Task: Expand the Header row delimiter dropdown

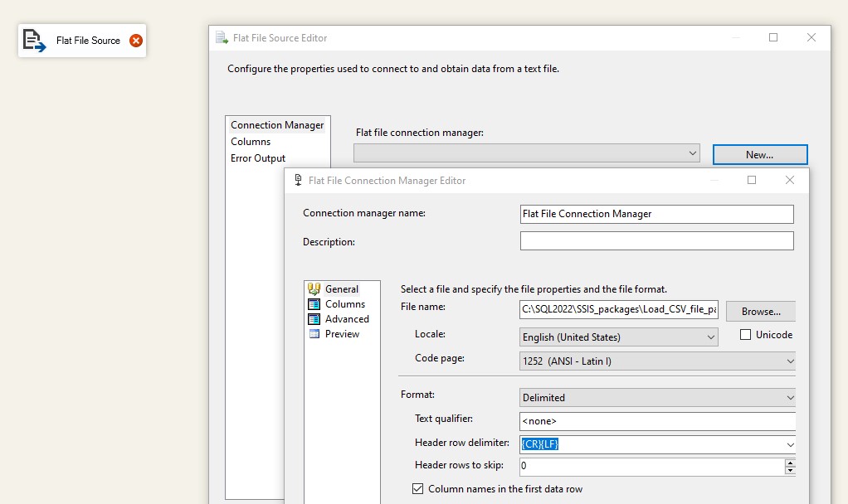Action: point(789,443)
